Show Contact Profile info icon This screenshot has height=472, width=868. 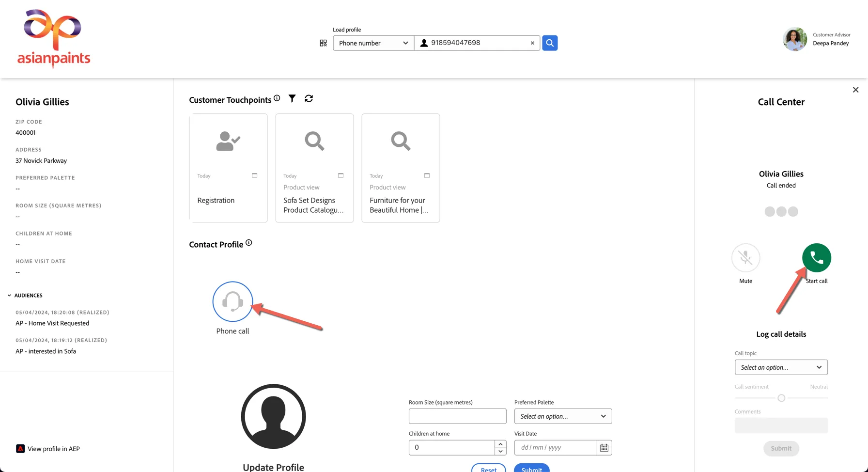click(x=248, y=243)
